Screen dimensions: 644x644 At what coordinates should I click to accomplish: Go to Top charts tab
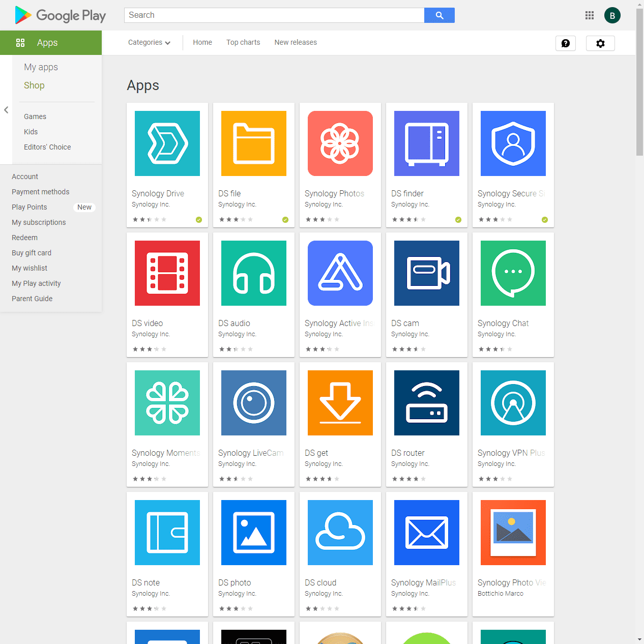[x=243, y=43]
